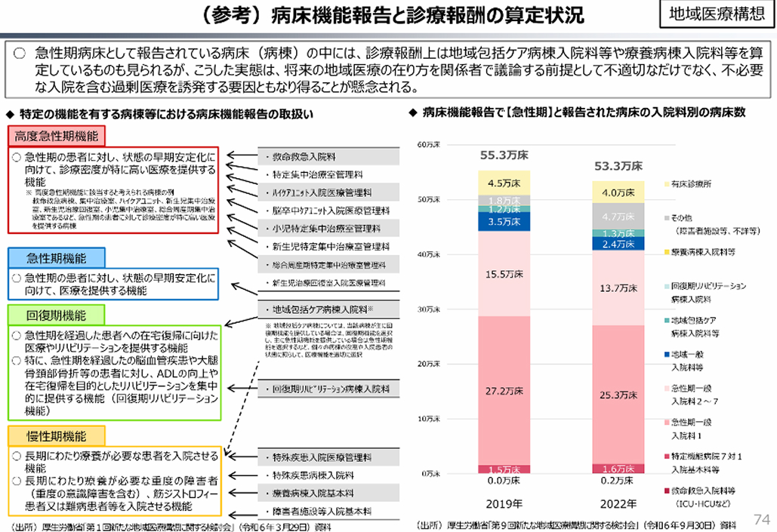Viewport: 777px width, 532px height.
Task: Click the 50万床 y-axis tick label
Action: click(x=429, y=200)
